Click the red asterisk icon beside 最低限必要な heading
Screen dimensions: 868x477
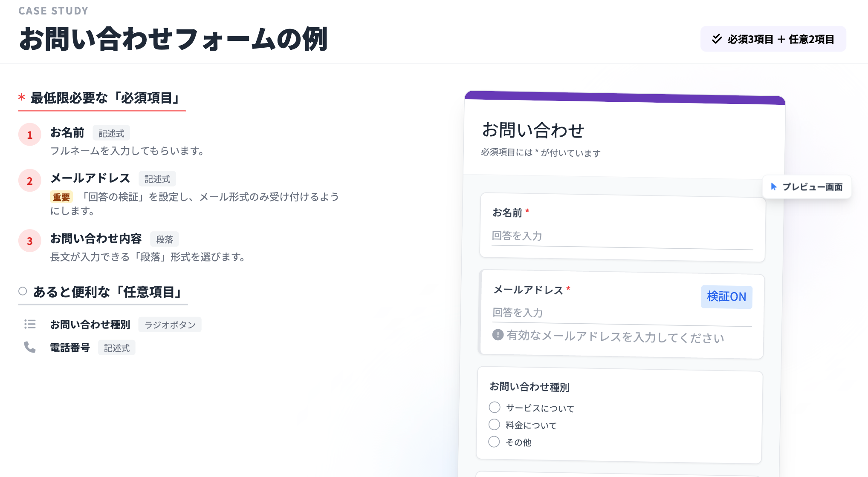coord(22,98)
